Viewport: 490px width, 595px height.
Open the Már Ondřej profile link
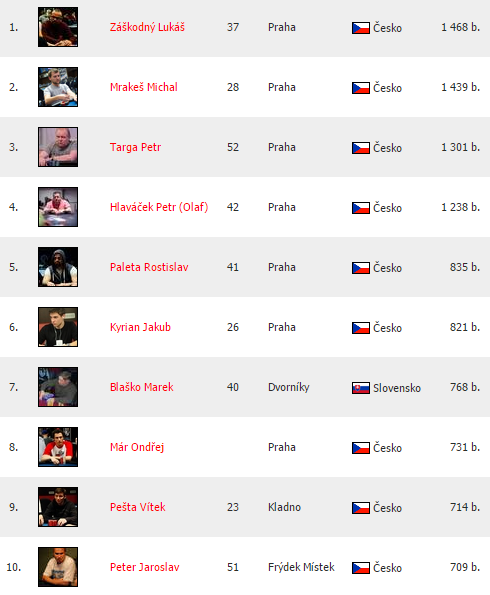(137, 447)
